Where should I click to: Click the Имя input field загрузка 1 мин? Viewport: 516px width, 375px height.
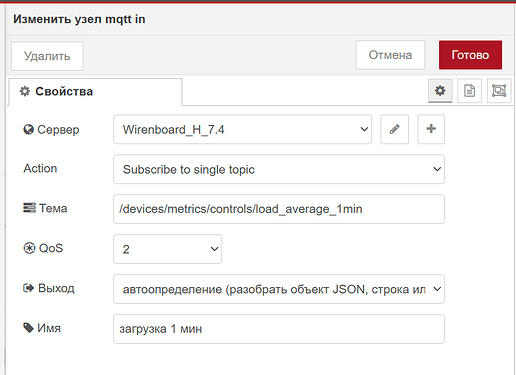(x=279, y=329)
